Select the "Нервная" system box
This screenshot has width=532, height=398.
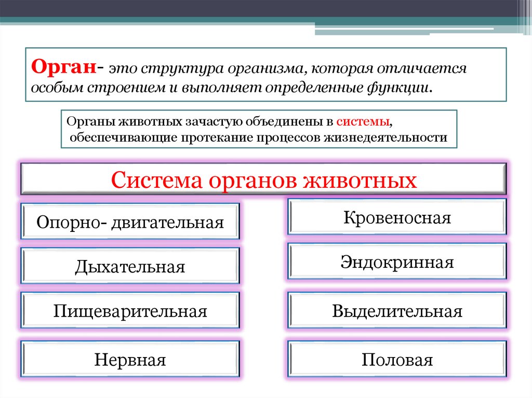coord(129,359)
